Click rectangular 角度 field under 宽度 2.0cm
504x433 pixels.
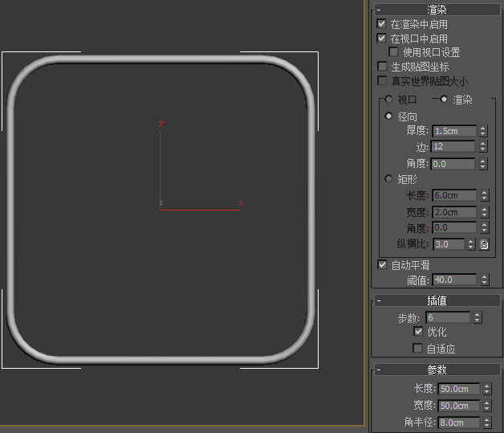tap(454, 228)
